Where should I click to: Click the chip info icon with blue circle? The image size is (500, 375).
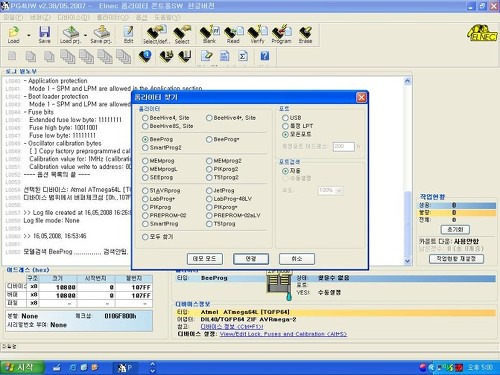[145, 56]
